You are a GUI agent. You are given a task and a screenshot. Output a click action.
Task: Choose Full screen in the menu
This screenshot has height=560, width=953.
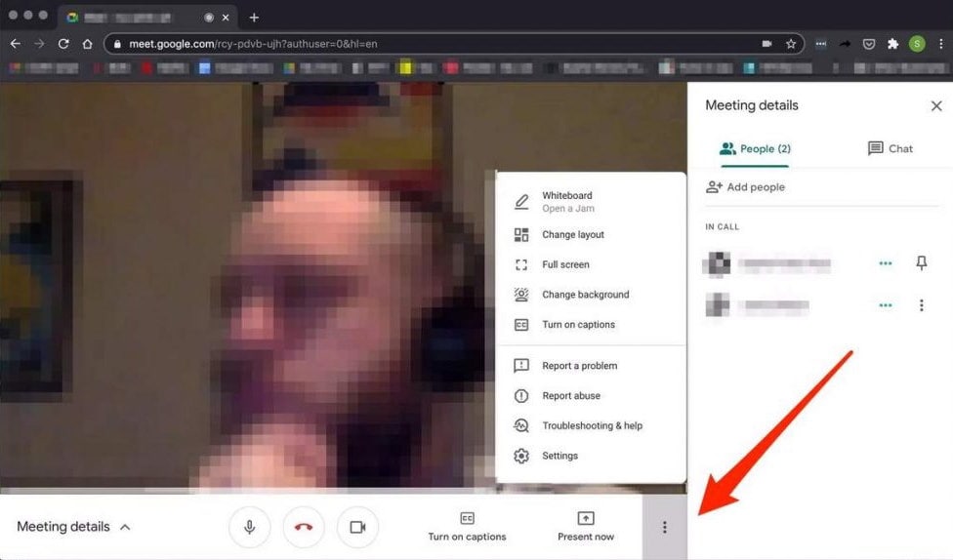point(590,264)
